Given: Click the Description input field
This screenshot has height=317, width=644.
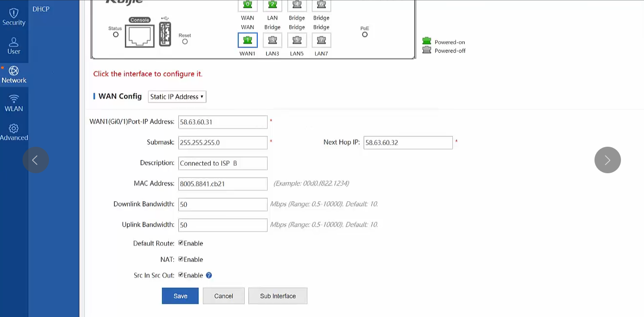Looking at the screenshot, I should [223, 163].
